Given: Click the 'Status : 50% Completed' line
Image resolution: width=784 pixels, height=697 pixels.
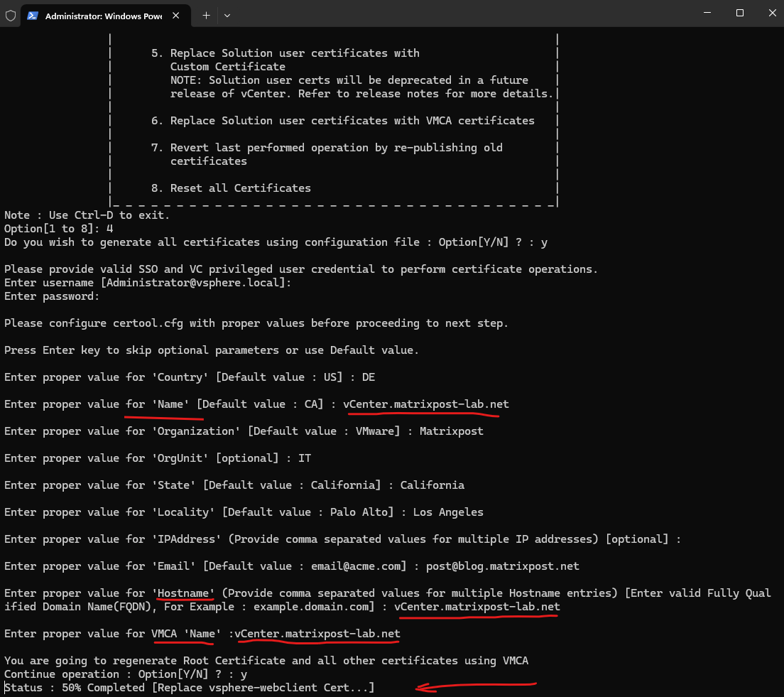Looking at the screenshot, I should point(189,688).
